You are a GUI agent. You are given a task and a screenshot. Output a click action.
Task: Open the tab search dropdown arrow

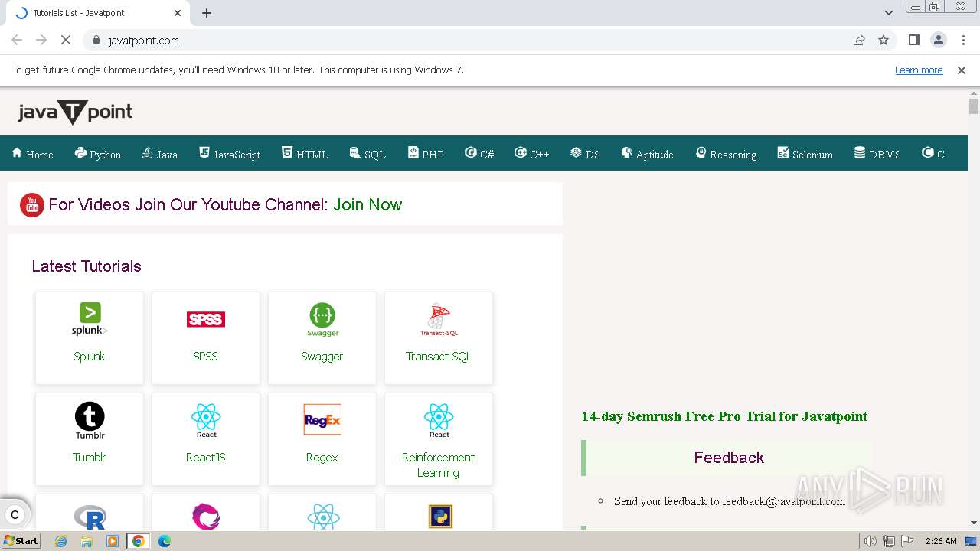(x=889, y=13)
